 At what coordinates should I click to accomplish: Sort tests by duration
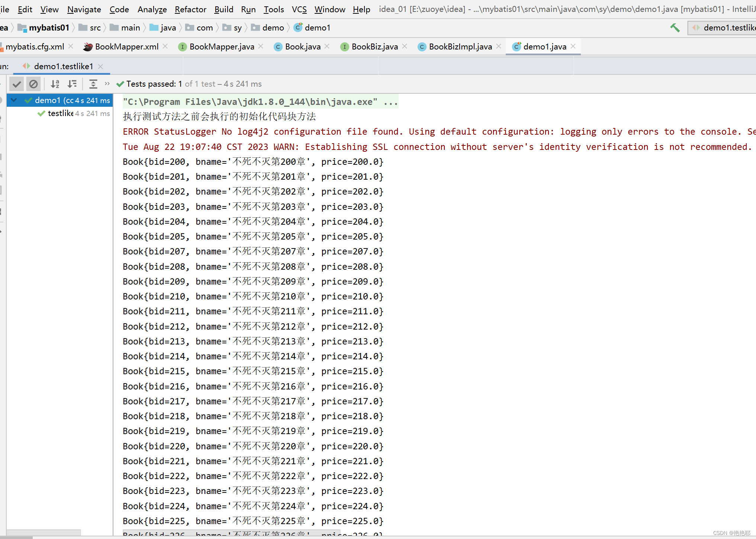(72, 84)
